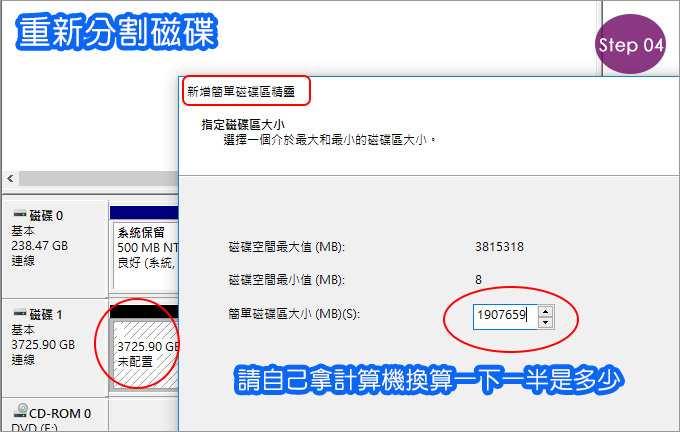Click the 新增簡單磁碟區精靈 wizard title
Screen dimensions: 680x432
point(241,92)
